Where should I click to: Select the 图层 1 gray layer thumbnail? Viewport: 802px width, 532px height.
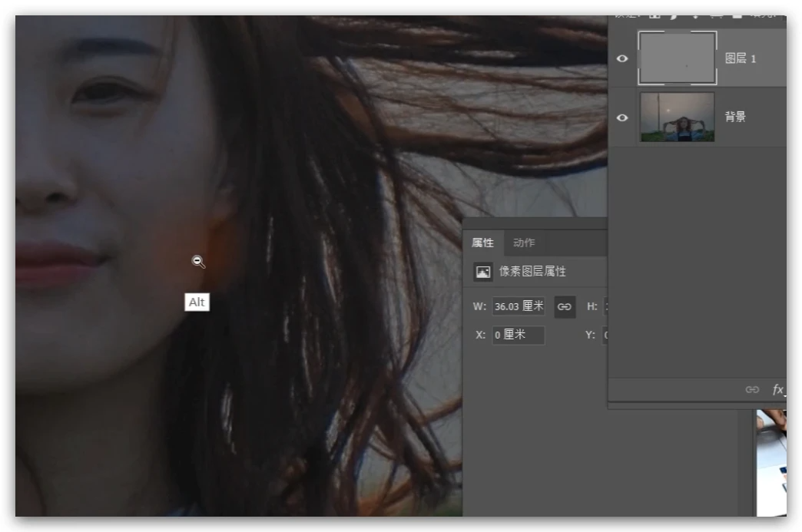click(677, 58)
